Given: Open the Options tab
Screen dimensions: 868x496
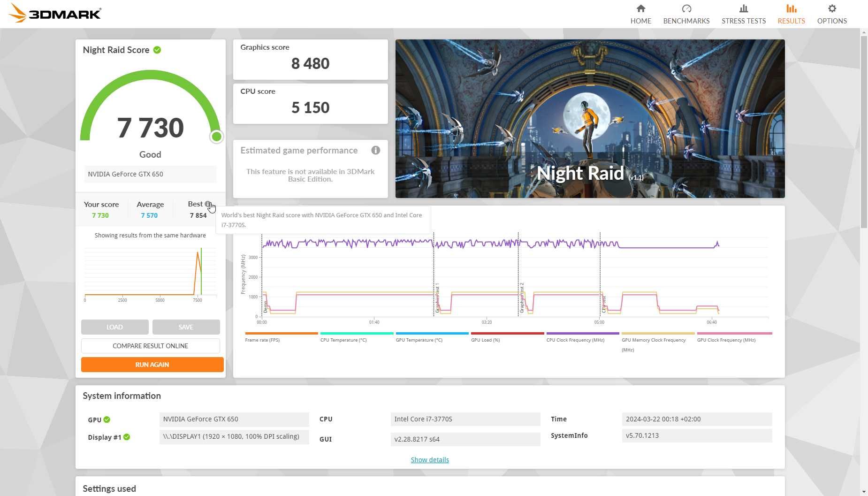Looking at the screenshot, I should point(831,14).
